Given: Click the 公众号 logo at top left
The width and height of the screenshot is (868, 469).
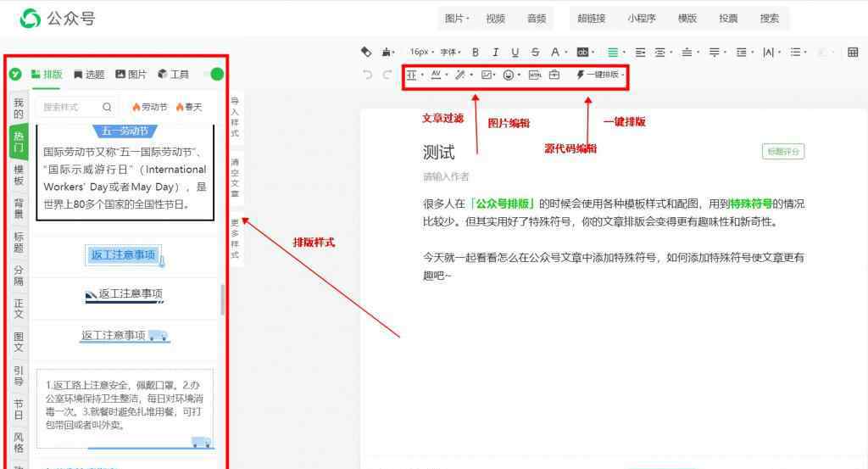Looking at the screenshot, I should (x=58, y=19).
